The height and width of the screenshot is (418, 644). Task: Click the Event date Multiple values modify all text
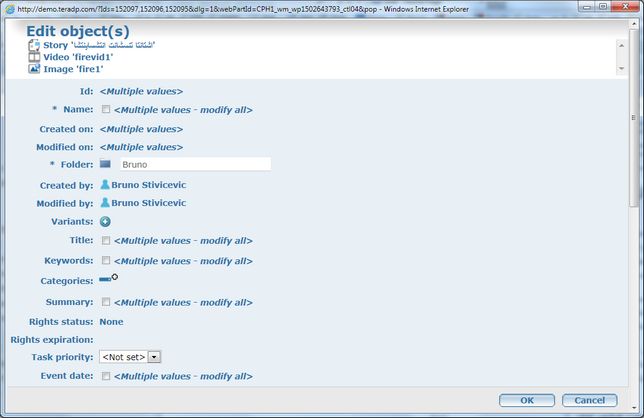(183, 377)
